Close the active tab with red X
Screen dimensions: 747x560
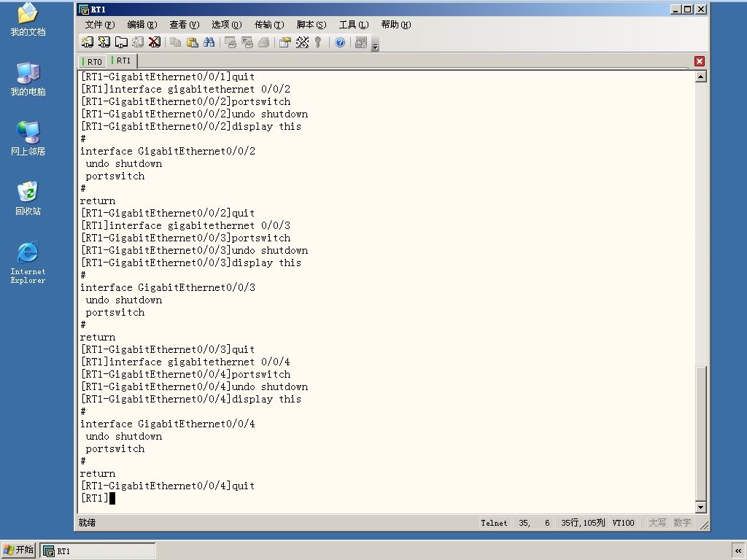click(700, 61)
